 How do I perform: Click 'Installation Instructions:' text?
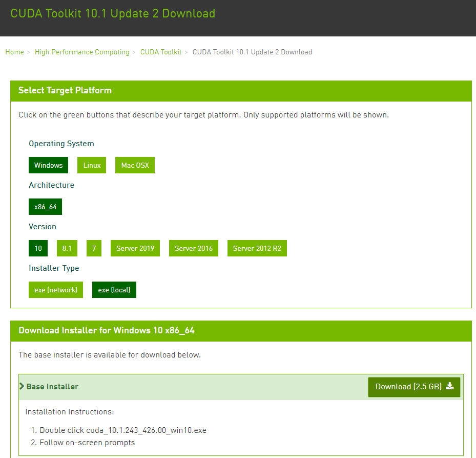click(x=70, y=412)
